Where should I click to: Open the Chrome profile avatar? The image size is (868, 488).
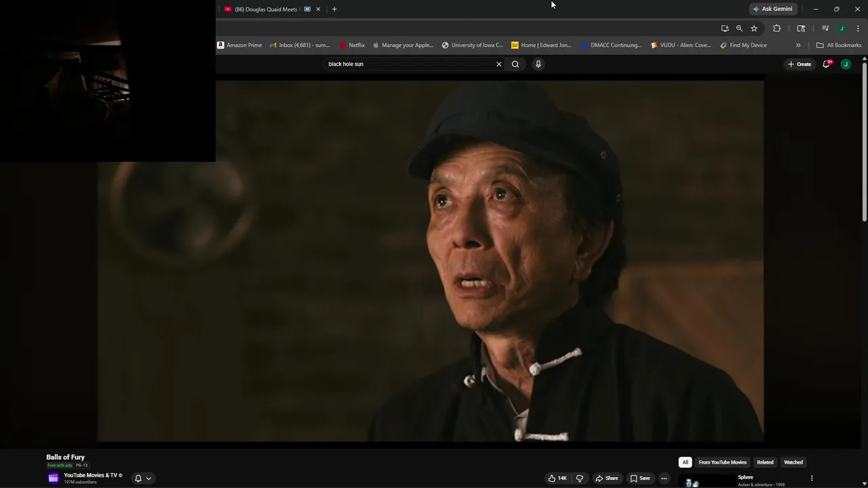coord(842,28)
